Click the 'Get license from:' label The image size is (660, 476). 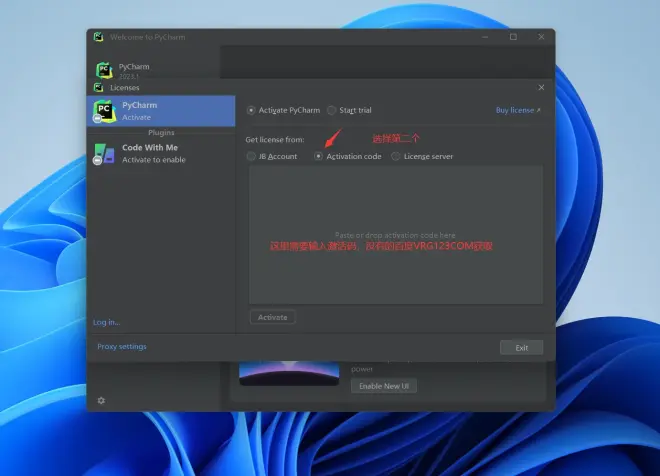[275, 140]
